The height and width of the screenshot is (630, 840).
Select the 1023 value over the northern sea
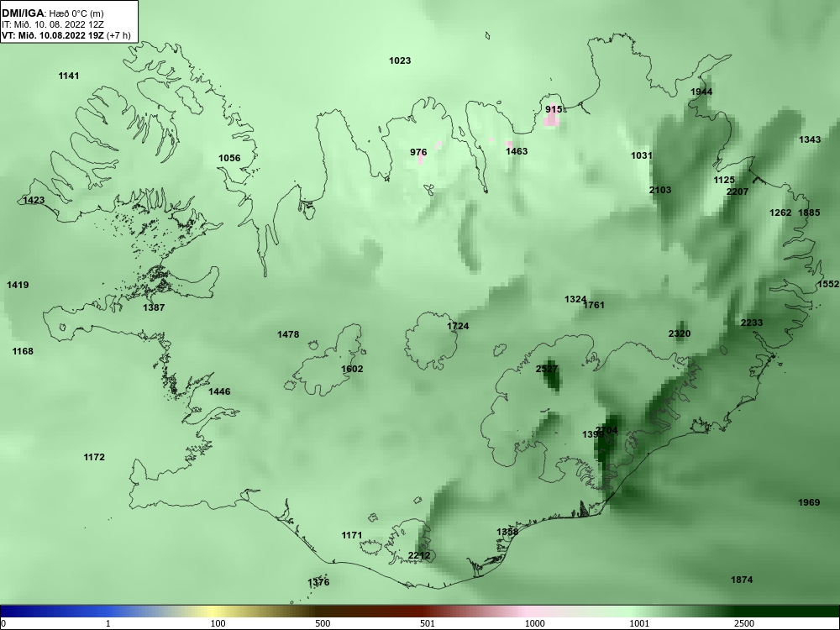400,61
